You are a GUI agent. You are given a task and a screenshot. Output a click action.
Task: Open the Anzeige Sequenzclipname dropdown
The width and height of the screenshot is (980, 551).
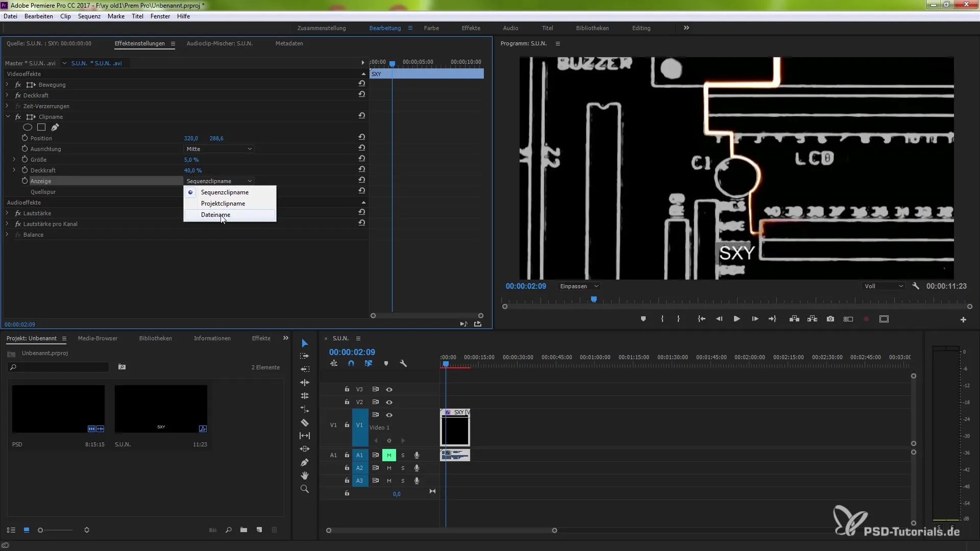point(219,181)
